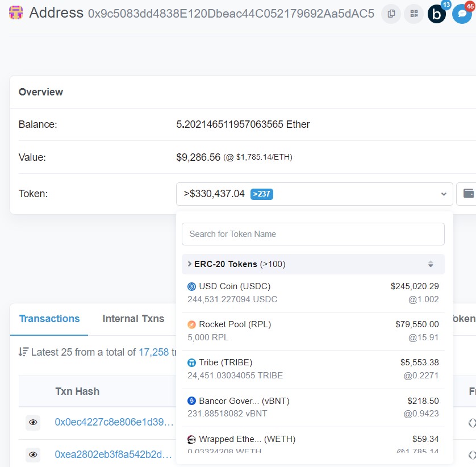Open the Blockscan 'b' icon
Viewport: 476px width, 467px height.
tap(437, 14)
